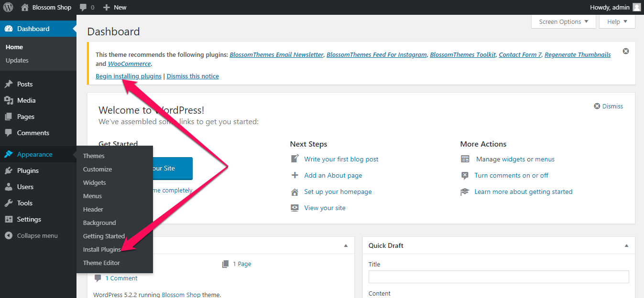Open the Blossom Shop site home icon
Viewport: 644px width, 298px height.
(x=25, y=7)
